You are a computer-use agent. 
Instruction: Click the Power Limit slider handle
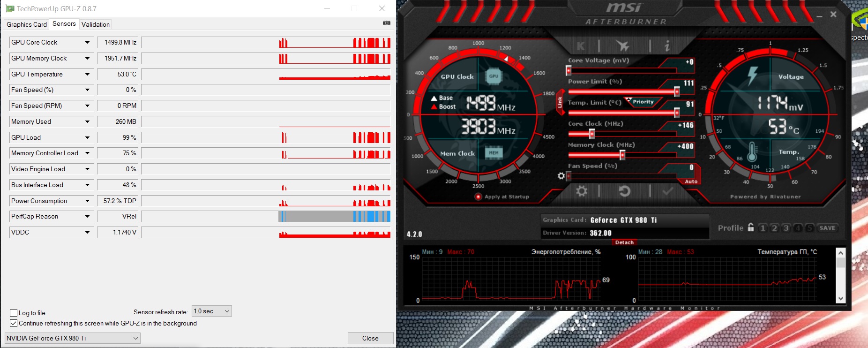[x=677, y=91]
